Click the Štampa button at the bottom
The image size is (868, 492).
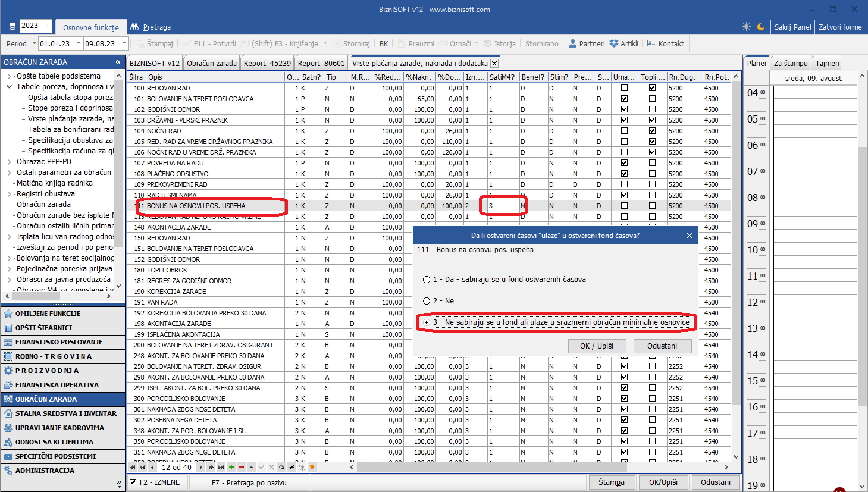[612, 482]
